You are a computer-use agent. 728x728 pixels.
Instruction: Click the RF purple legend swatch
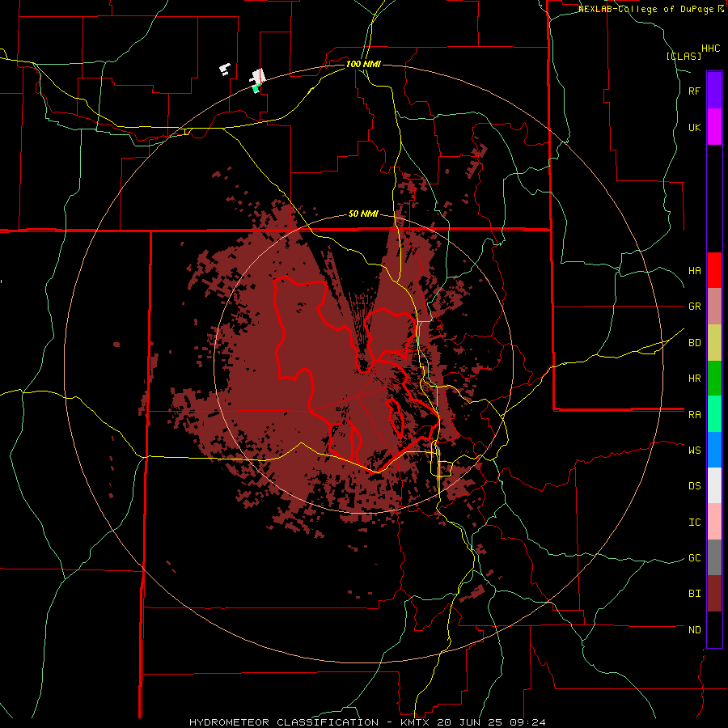[714, 91]
